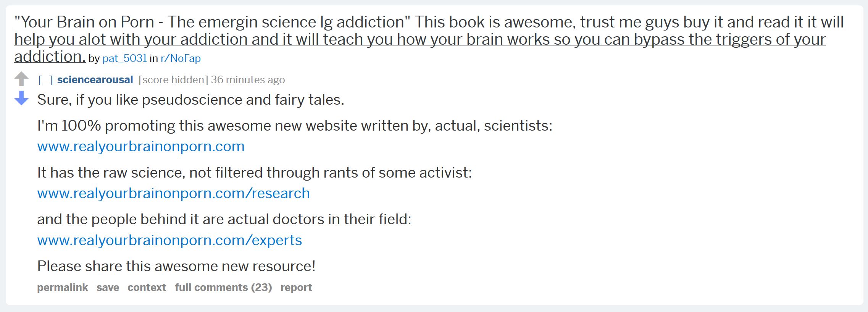Visit the pat_5031 author profile
The width and height of the screenshot is (868, 312).
click(x=124, y=58)
